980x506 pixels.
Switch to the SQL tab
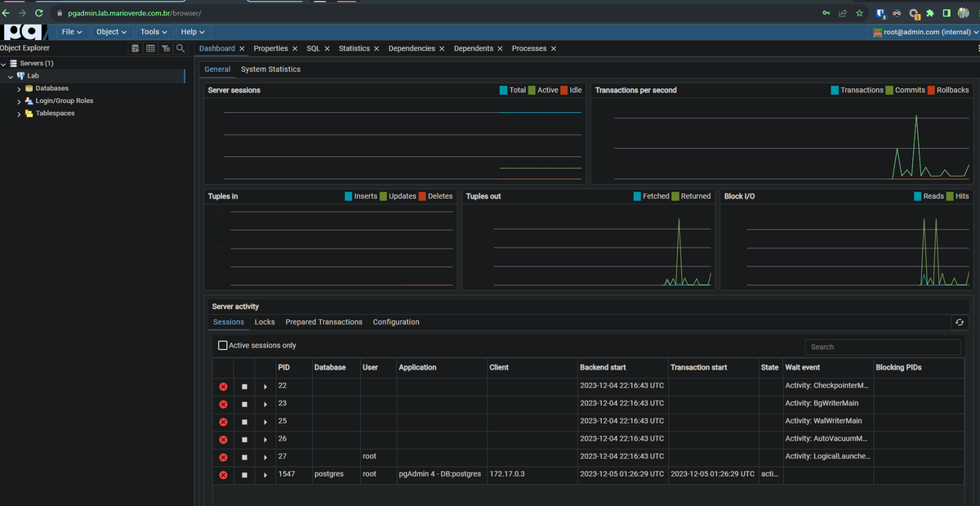pyautogui.click(x=313, y=48)
